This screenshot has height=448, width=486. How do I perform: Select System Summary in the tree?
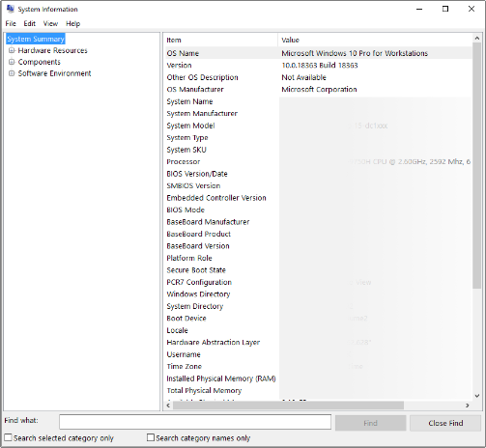click(36, 39)
